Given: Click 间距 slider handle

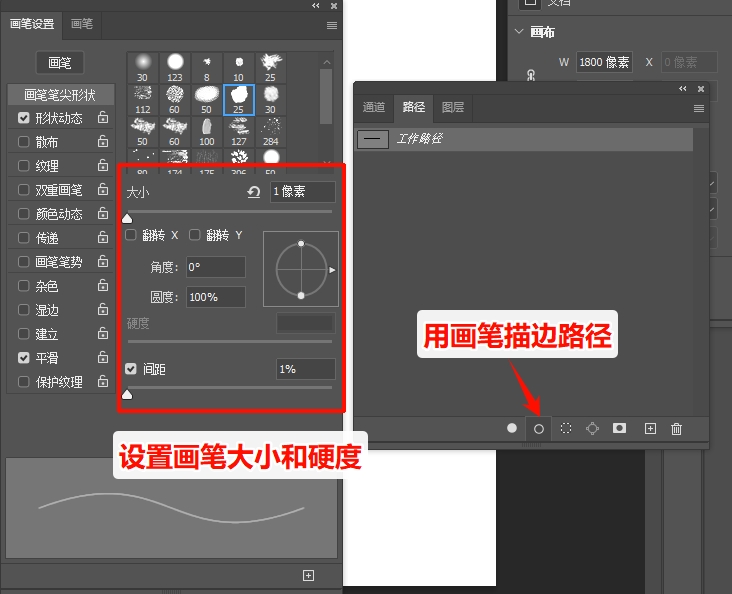Looking at the screenshot, I should [127, 395].
